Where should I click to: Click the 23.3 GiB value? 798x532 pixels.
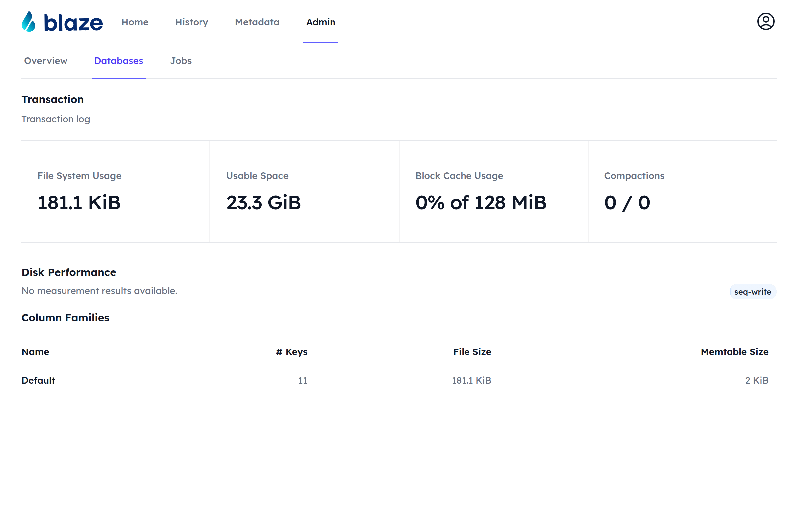tap(264, 202)
